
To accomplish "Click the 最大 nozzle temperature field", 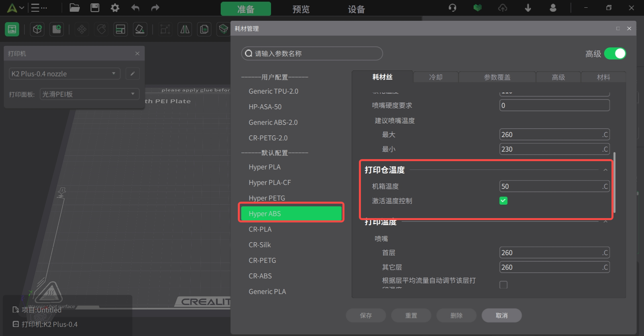I will [x=554, y=135].
